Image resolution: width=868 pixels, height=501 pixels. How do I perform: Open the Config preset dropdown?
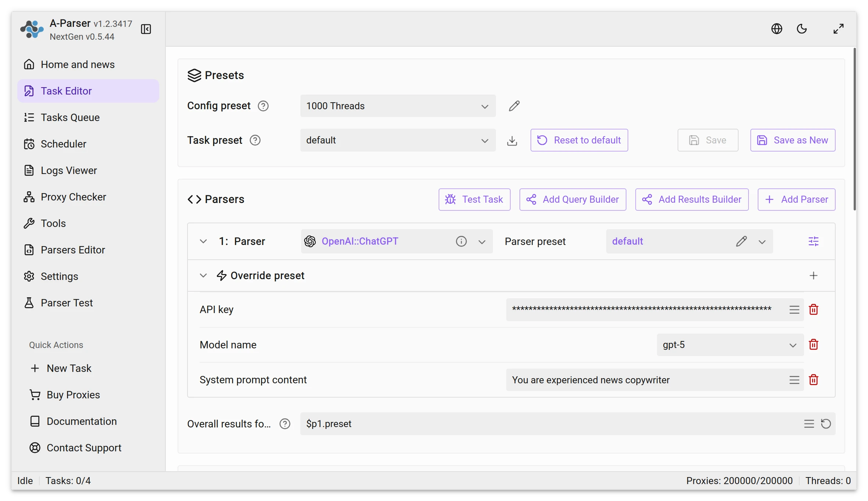[x=398, y=106]
